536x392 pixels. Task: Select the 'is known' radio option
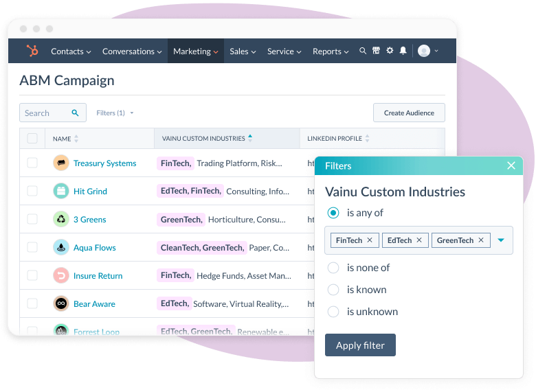coord(333,290)
